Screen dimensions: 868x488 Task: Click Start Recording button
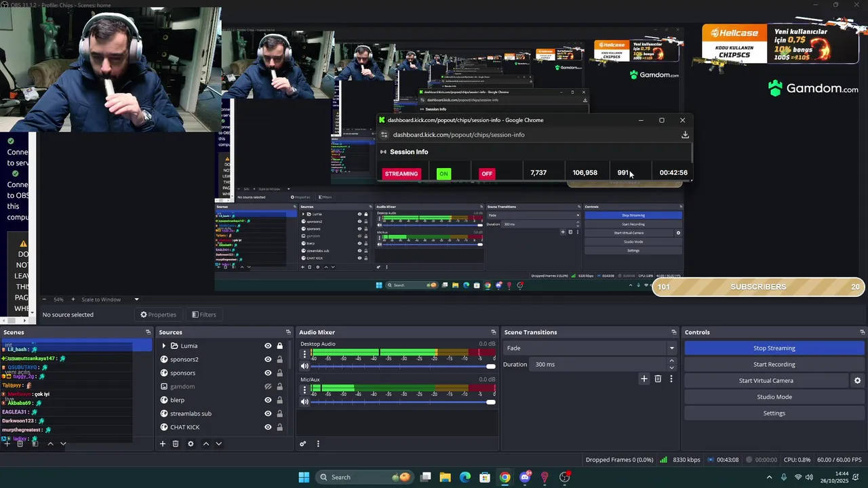[774, 365]
